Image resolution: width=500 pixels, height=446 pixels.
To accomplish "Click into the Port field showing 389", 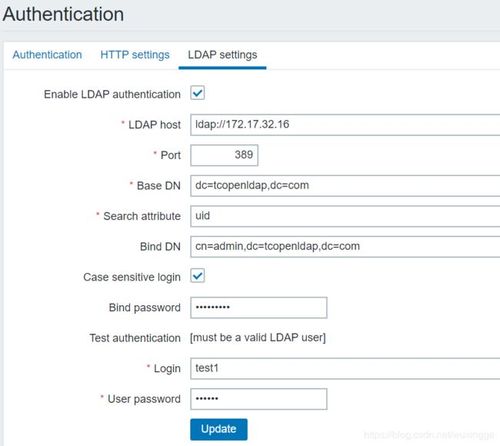I will (224, 155).
